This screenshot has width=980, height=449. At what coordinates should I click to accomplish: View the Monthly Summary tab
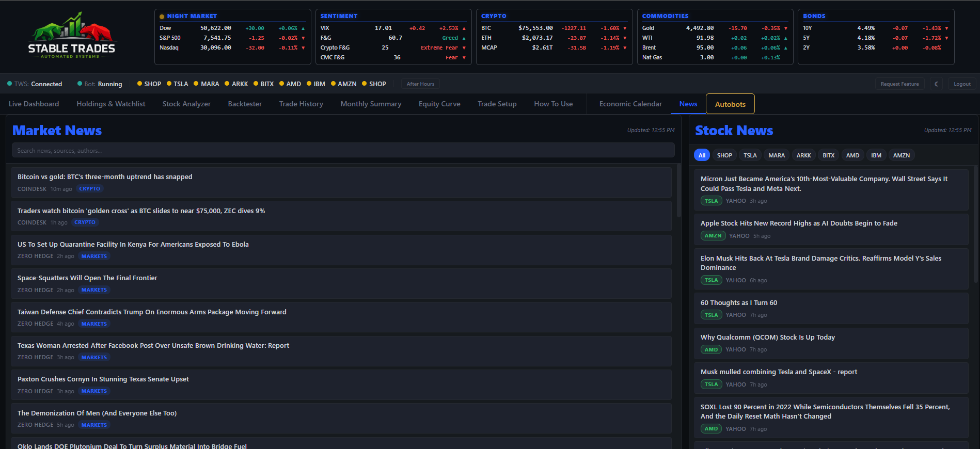(x=371, y=104)
